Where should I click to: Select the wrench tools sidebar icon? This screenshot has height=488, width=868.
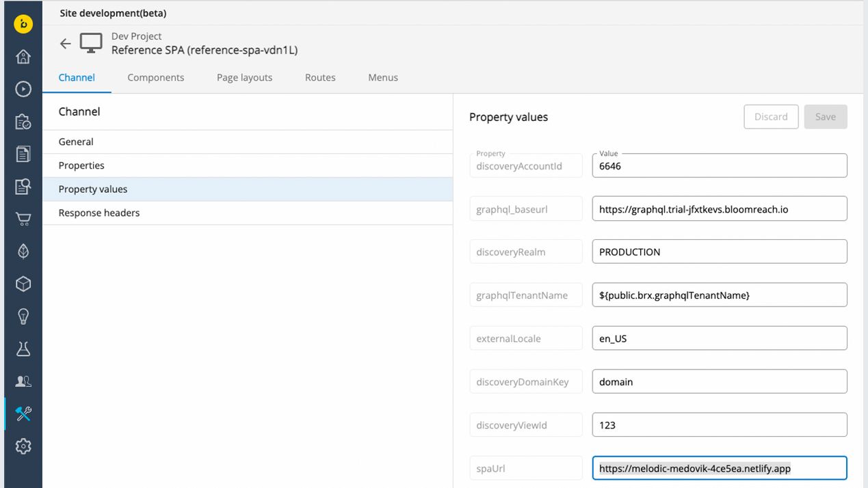tap(23, 414)
